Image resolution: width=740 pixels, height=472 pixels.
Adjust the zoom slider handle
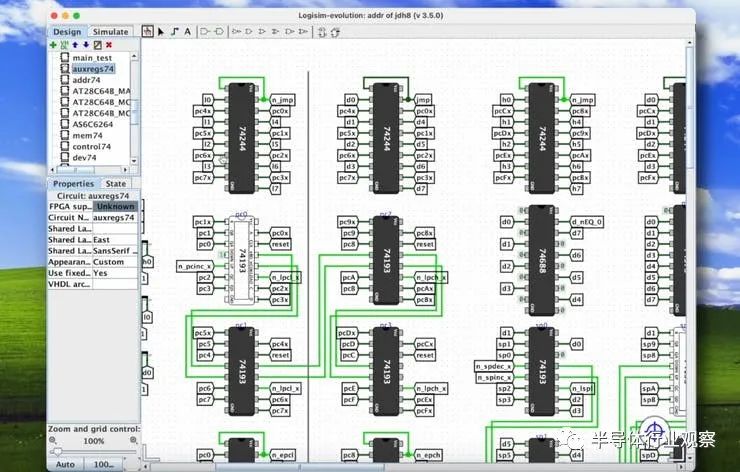[57, 452]
